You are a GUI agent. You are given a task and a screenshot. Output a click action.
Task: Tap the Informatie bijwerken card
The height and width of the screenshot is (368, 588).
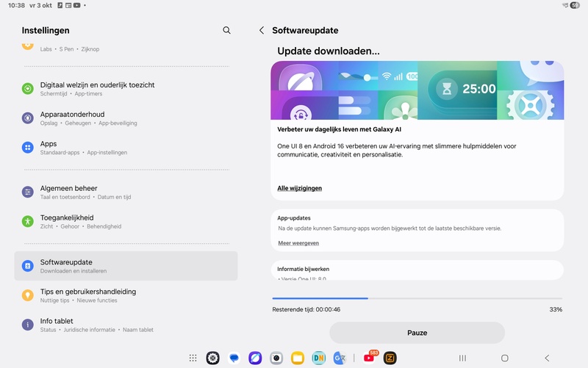pos(417,270)
